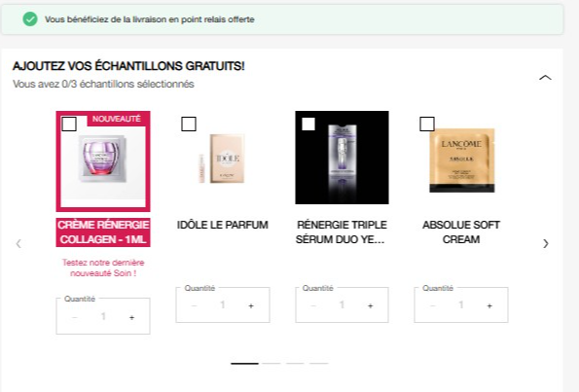This screenshot has height=392, width=579.
Task: Increase quantity of Crème Rénergie Collagen
Action: click(x=131, y=317)
